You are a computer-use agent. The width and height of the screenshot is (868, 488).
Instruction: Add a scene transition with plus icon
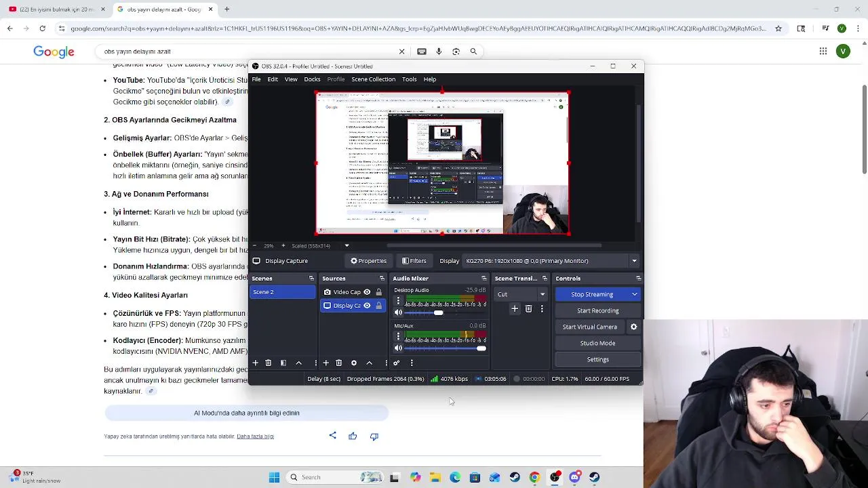coord(515,308)
